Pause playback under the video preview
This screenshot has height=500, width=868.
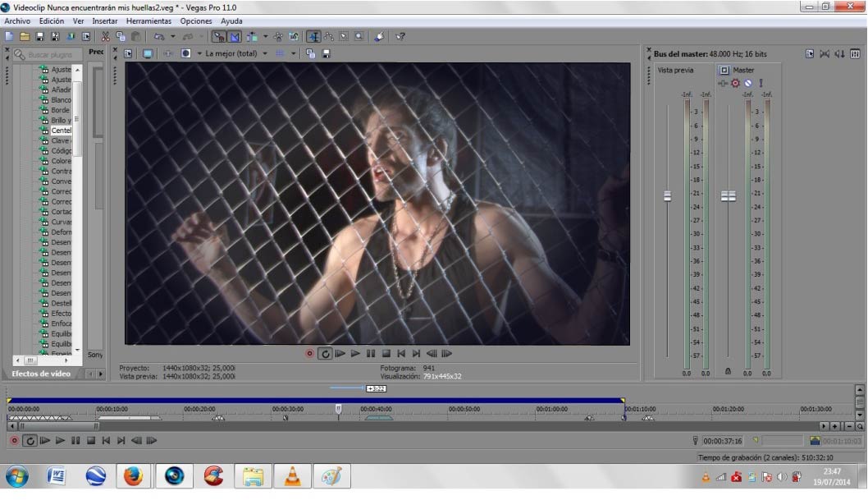pos(370,354)
